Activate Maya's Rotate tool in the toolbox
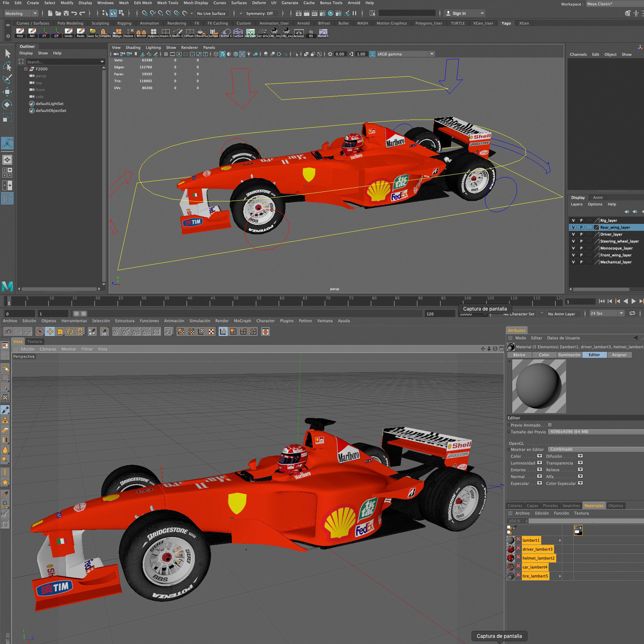Image resolution: width=644 pixels, height=644 pixels. click(x=7, y=105)
